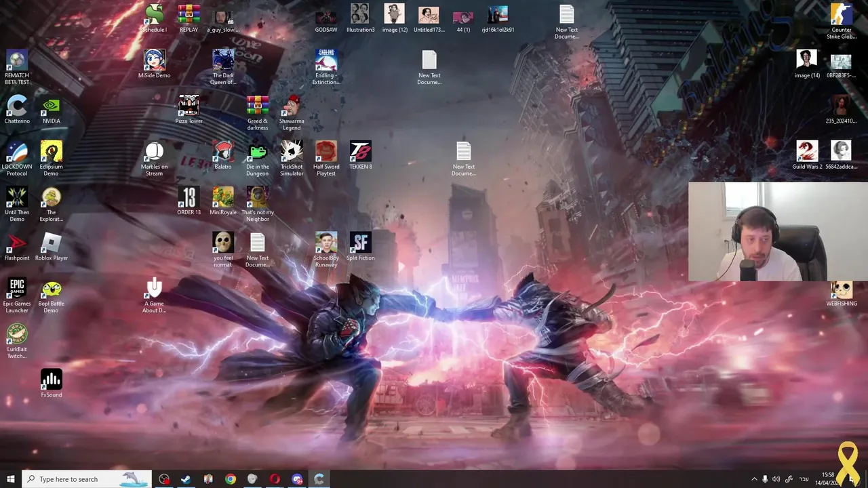
Task: Select the Bopl Battle Demo icon
Action: (x=52, y=294)
